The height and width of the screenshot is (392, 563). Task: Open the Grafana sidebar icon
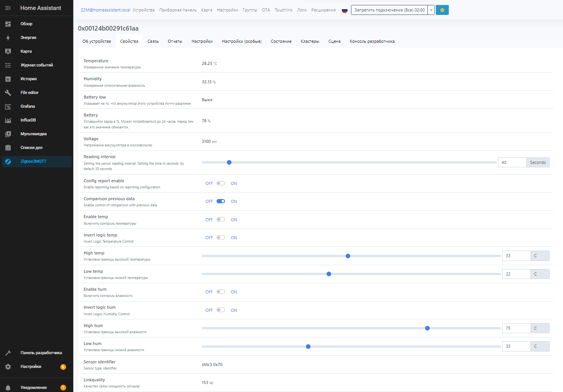tap(8, 106)
